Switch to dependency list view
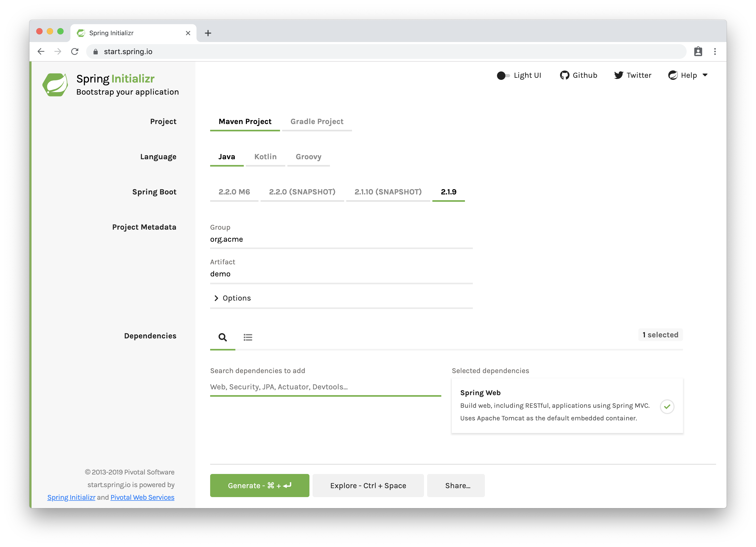The width and height of the screenshot is (756, 547). 248,337
